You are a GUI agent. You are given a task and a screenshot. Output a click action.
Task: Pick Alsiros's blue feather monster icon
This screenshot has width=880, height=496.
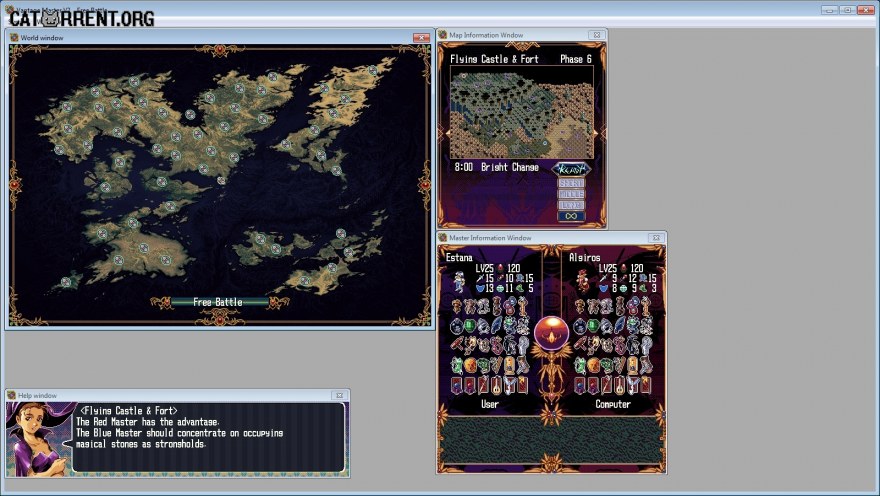[x=620, y=326]
